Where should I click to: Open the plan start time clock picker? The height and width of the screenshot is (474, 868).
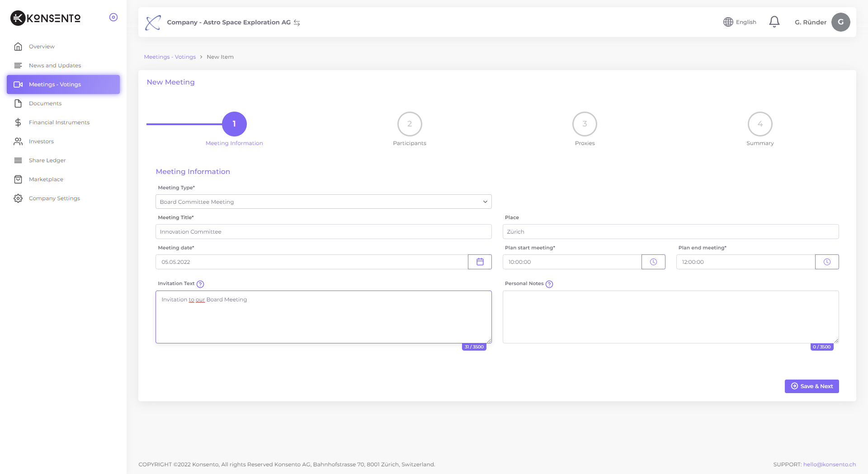pos(653,262)
